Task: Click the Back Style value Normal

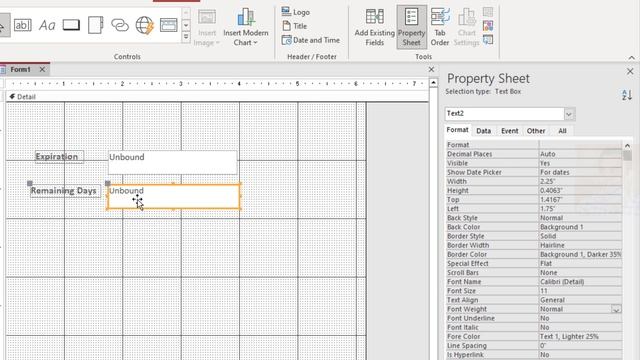Action: point(580,218)
